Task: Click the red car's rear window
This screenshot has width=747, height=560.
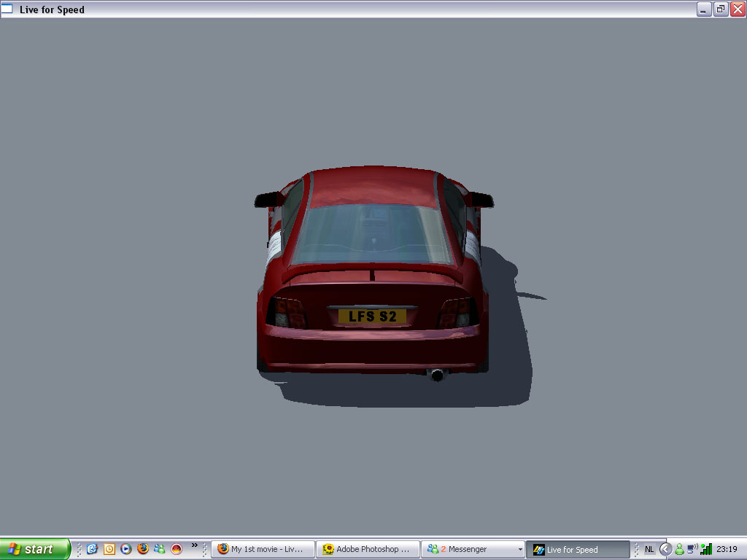Action: tap(371, 234)
